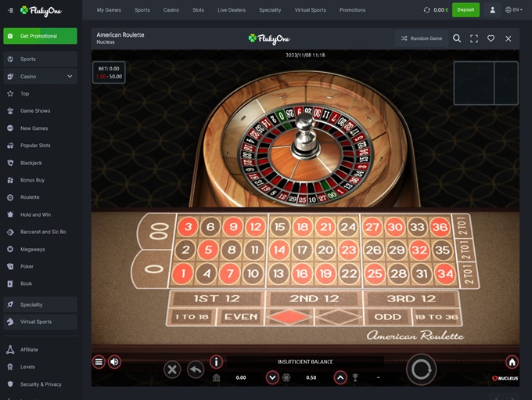Viewport: 532px width, 400px height.
Task: Collapse the left sidebar toggle
Action: point(10,10)
